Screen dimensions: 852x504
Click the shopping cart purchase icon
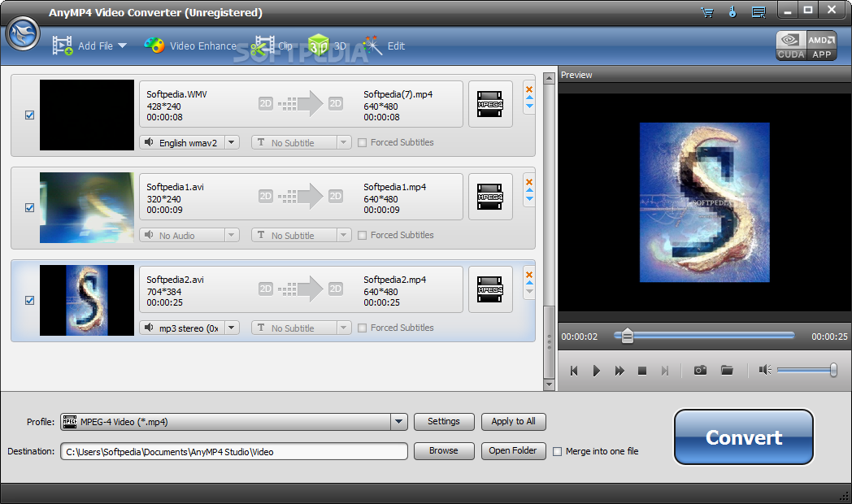pyautogui.click(x=707, y=12)
